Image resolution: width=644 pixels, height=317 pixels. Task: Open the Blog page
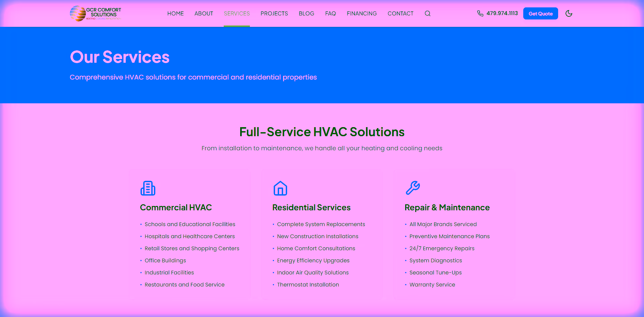(x=307, y=13)
